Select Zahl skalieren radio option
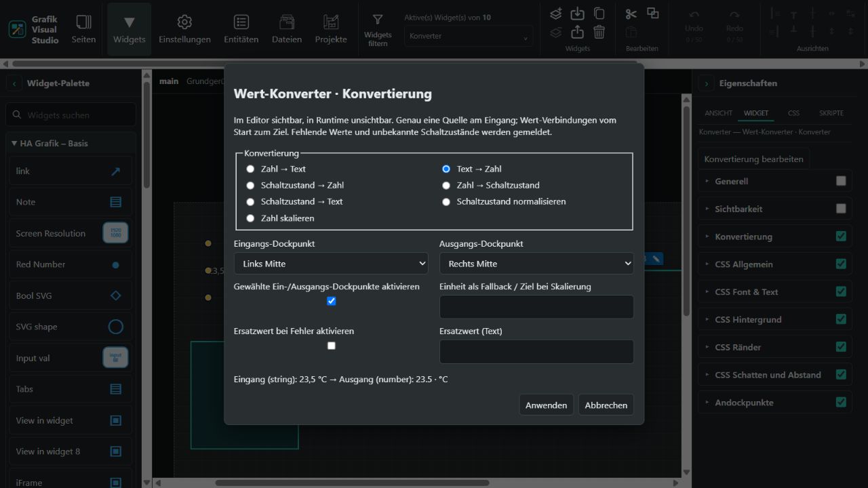Screen dimensions: 868x488 (x=250, y=218)
